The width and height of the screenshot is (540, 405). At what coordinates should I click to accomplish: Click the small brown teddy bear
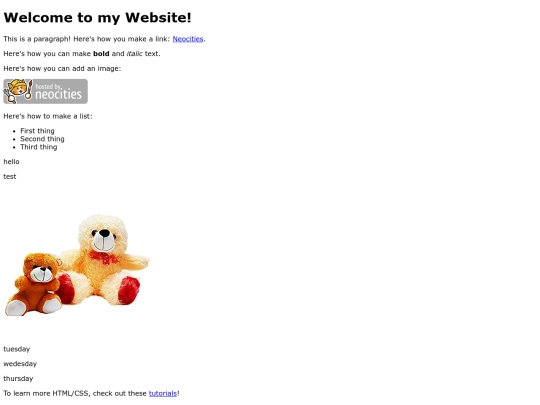34,284
